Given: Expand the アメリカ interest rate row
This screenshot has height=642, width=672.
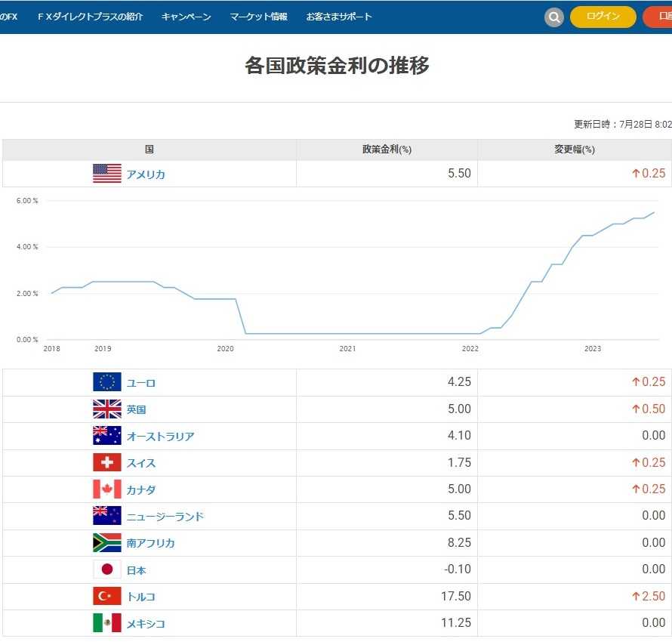Looking at the screenshot, I should [x=146, y=174].
